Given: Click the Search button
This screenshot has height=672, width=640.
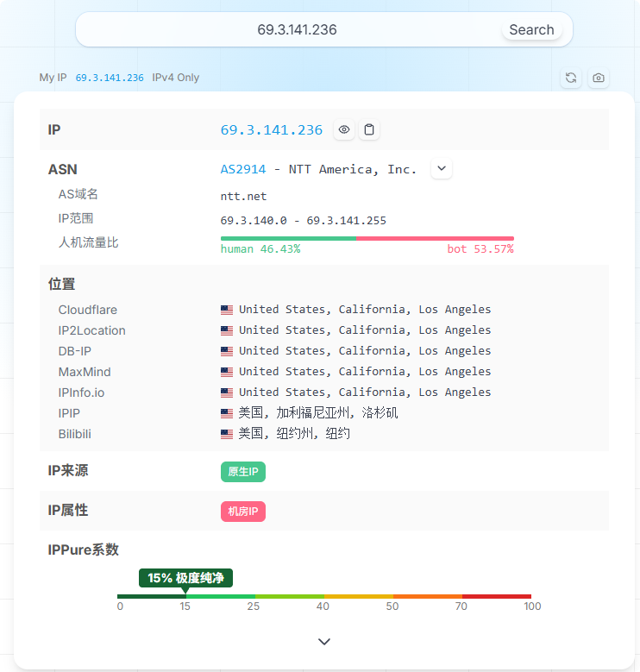Looking at the screenshot, I should 531,29.
